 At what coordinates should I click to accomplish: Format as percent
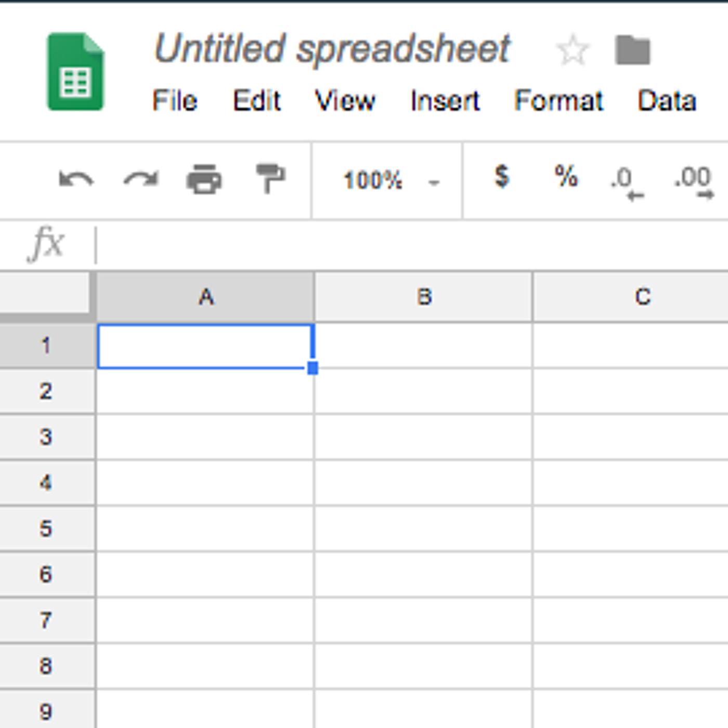566,176
